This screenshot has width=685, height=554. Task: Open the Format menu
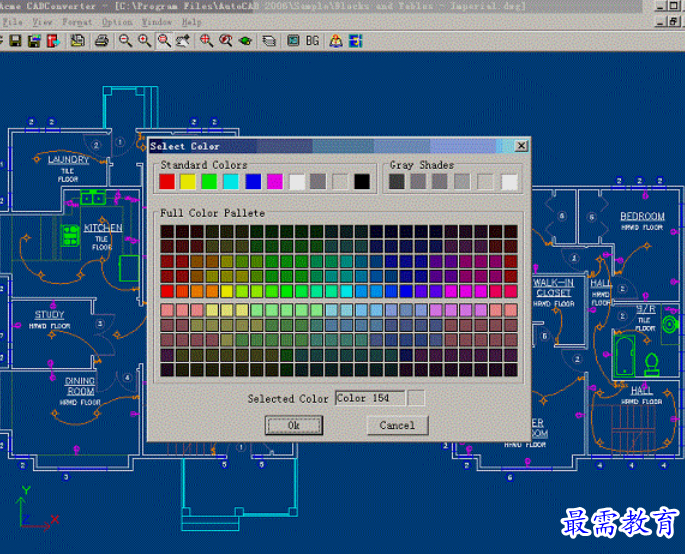pos(77,22)
